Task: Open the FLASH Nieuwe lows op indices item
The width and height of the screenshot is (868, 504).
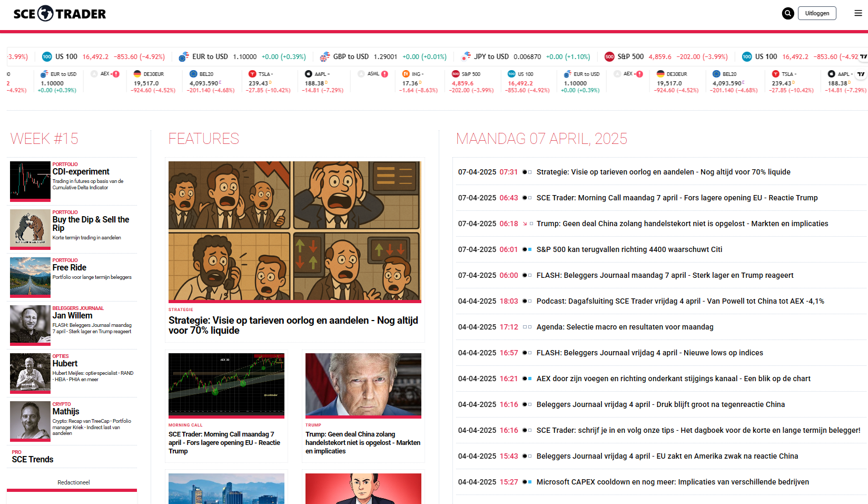Action: coord(650,353)
